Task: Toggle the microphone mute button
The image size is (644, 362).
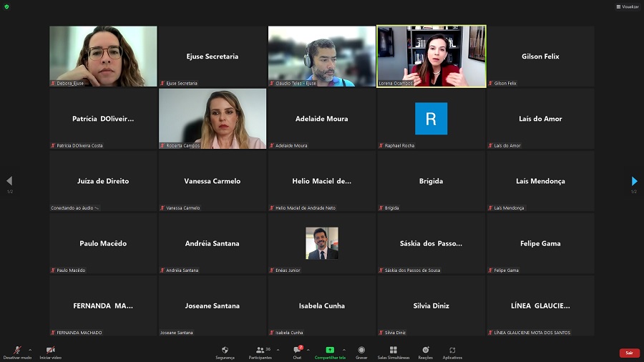Action: click(x=17, y=351)
